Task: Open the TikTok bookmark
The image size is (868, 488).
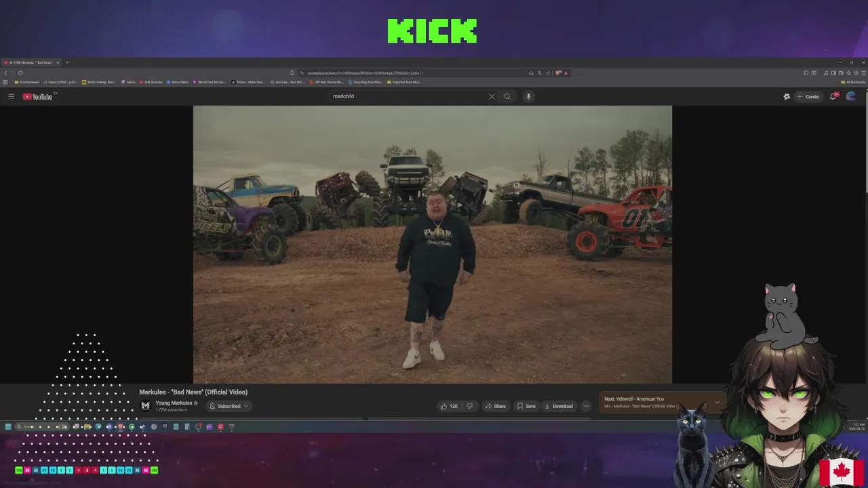Action: (248, 82)
